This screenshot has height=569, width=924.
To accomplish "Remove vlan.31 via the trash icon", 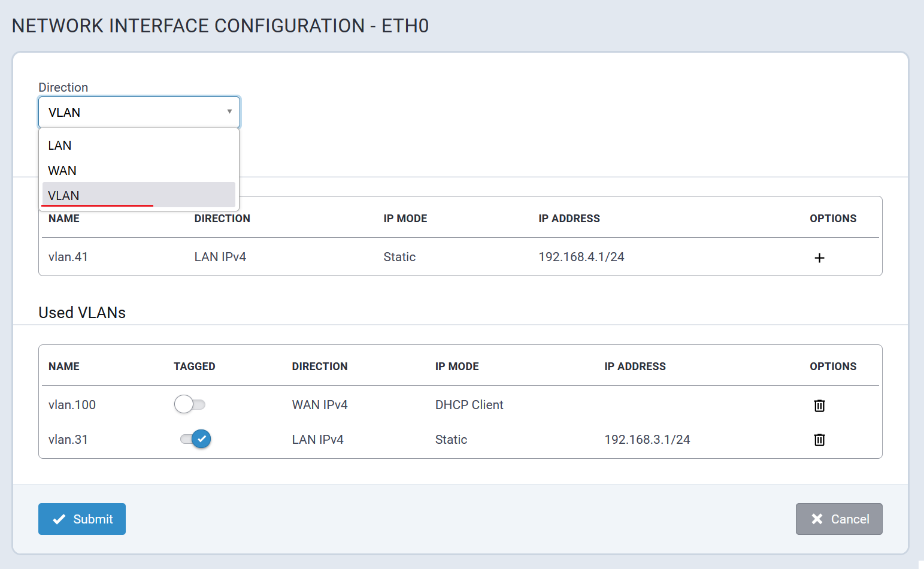I will (819, 440).
